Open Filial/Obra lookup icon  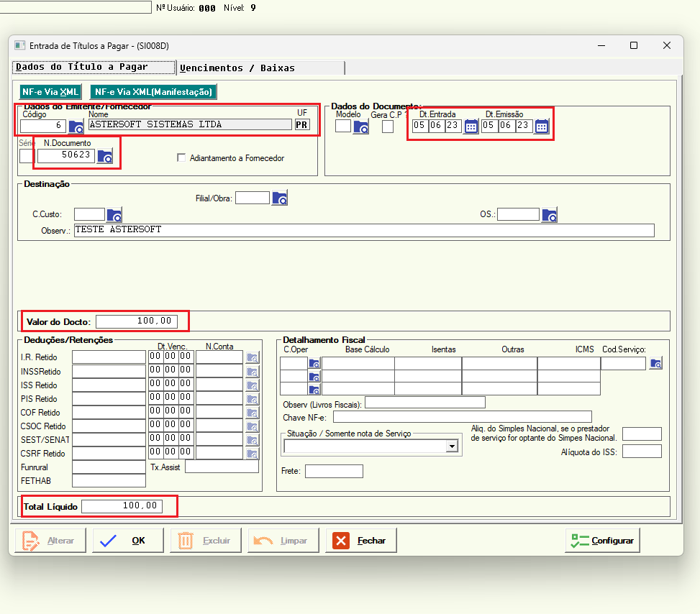click(280, 198)
